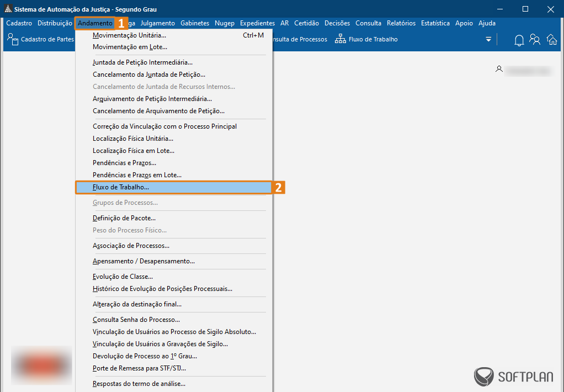
Task: Choose Devolução de Processo ao 1º Grau
Action: tap(174, 356)
